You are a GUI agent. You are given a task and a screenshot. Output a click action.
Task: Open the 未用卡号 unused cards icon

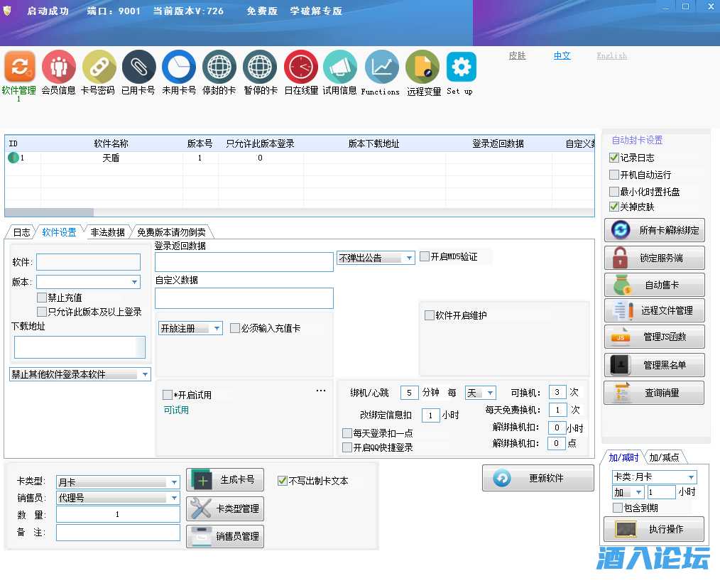[179, 67]
